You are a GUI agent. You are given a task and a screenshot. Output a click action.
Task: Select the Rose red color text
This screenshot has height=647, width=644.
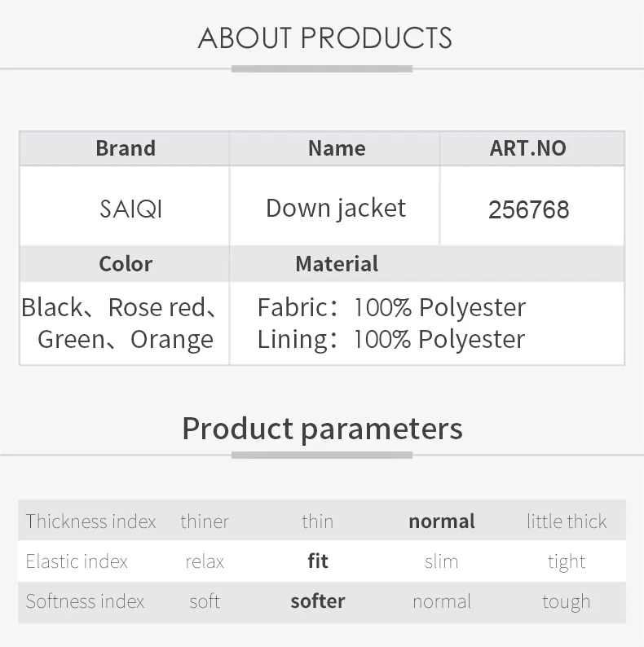pos(157,307)
